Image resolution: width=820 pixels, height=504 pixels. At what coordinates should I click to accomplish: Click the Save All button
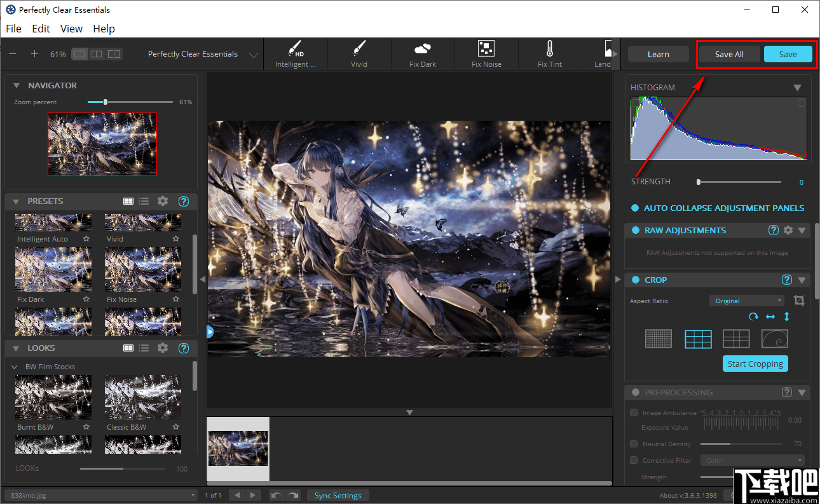pyautogui.click(x=729, y=54)
